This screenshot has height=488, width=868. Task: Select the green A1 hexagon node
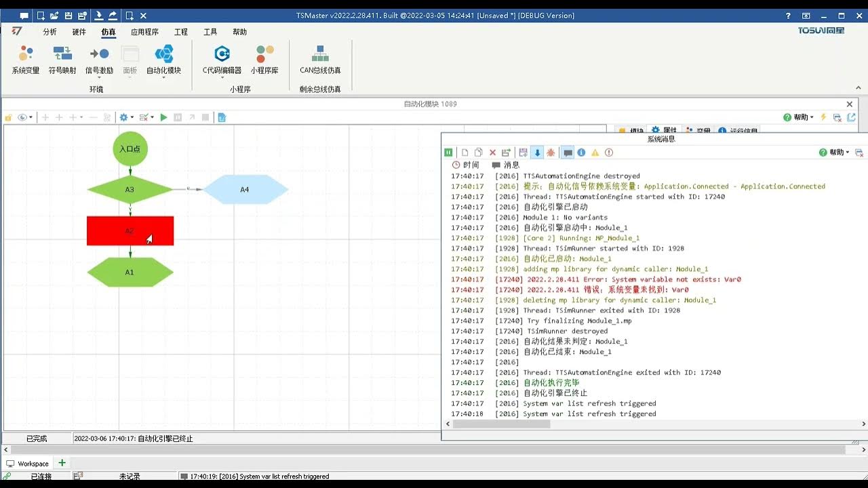pyautogui.click(x=130, y=272)
